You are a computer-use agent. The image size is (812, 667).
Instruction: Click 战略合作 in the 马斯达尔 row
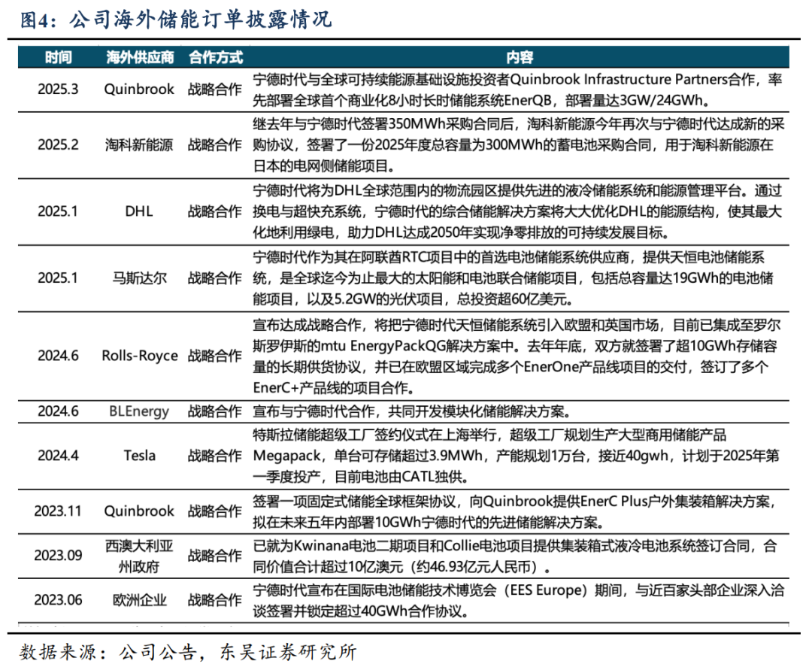[x=215, y=278]
